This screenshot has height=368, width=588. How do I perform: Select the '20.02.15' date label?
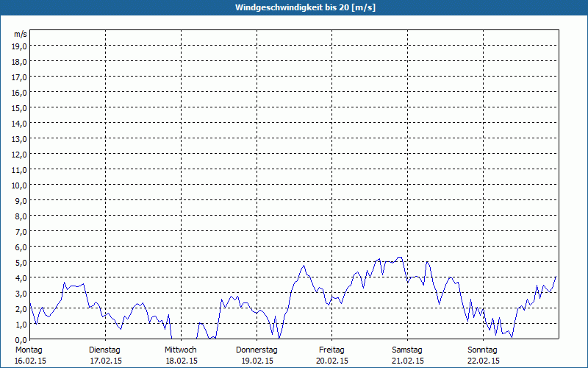332,361
